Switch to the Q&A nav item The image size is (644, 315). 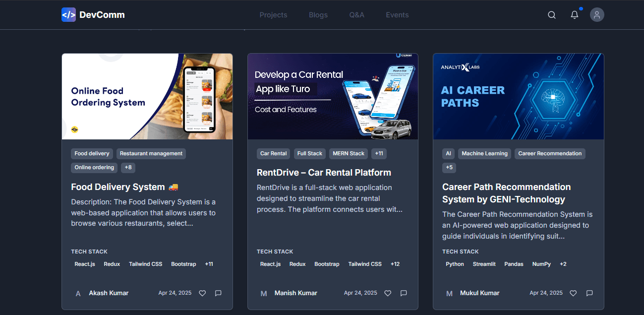pos(356,15)
